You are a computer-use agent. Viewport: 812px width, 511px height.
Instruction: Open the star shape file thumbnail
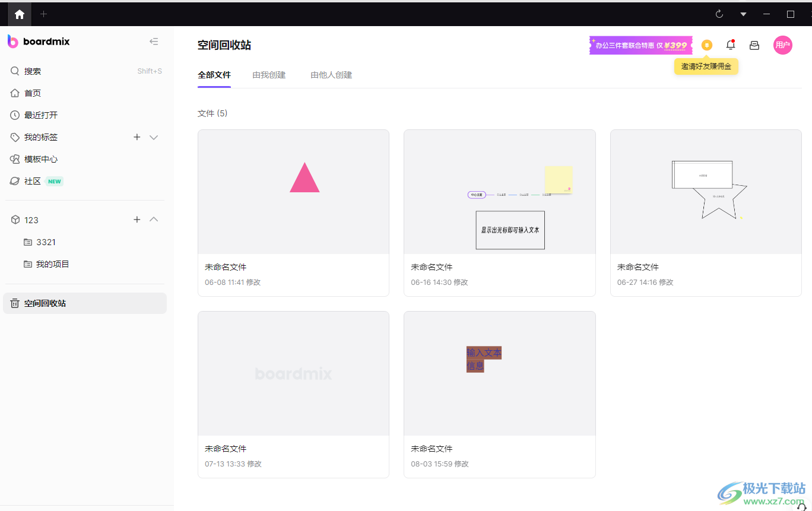coord(706,192)
